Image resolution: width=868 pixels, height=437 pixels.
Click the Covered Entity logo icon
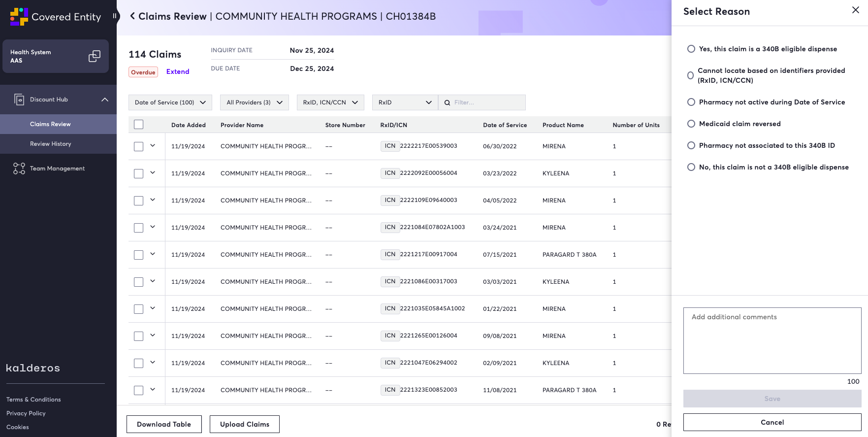(19, 17)
